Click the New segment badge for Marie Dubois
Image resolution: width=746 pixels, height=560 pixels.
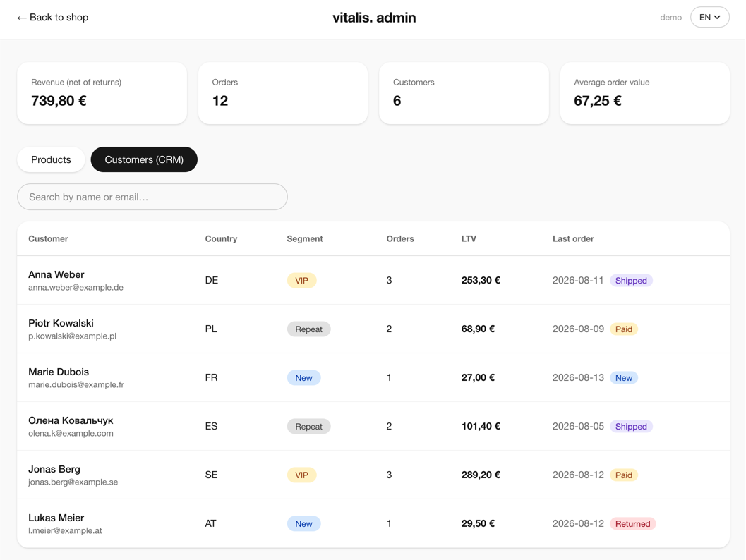[x=303, y=378]
